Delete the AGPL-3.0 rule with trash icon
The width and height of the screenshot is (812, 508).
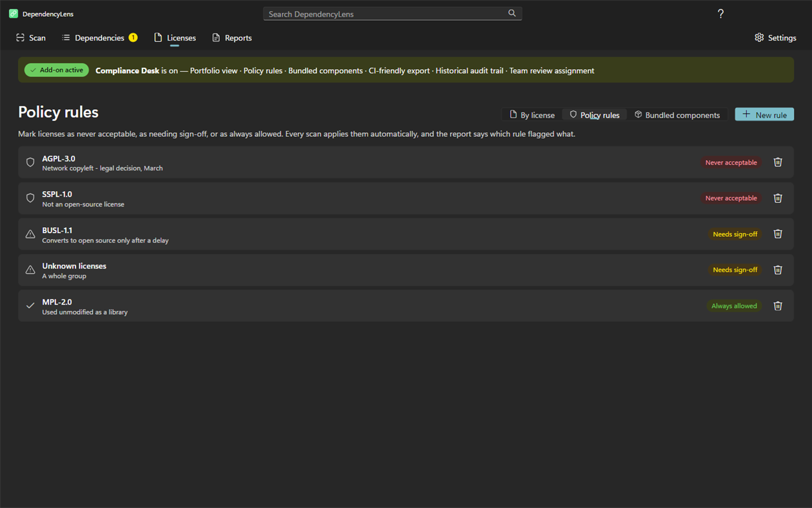[x=778, y=162]
